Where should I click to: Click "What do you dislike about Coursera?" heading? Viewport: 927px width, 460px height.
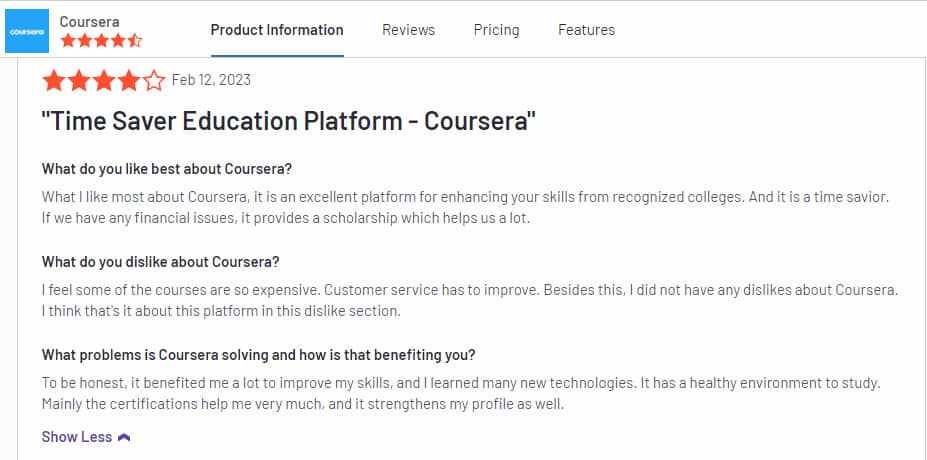tap(160, 262)
